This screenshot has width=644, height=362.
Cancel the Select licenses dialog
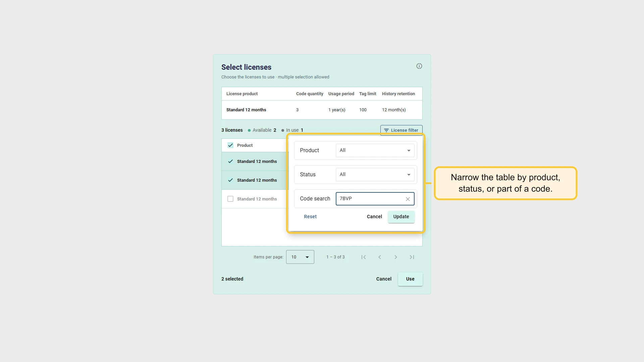384,279
